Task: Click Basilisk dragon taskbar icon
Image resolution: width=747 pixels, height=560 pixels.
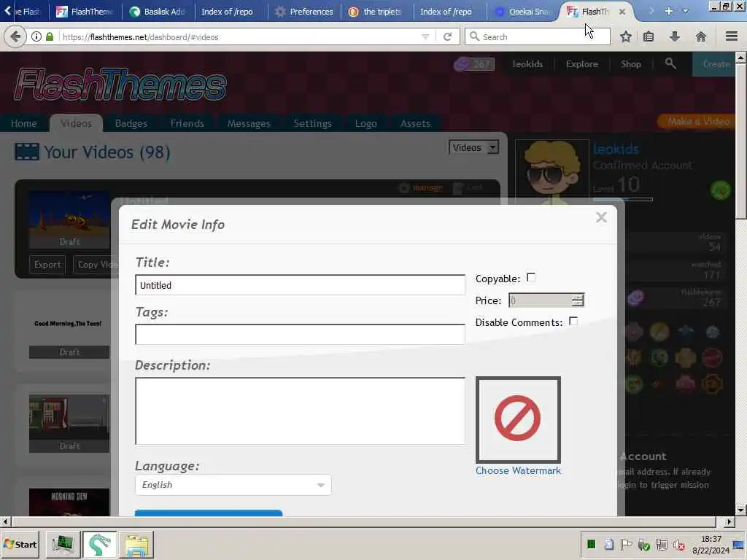Action: pyautogui.click(x=99, y=544)
